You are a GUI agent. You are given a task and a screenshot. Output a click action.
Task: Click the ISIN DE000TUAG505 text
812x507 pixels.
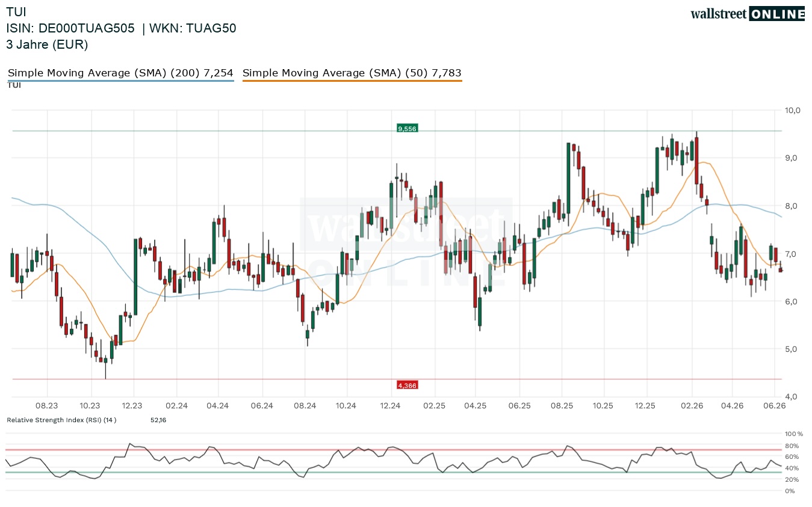(70, 28)
